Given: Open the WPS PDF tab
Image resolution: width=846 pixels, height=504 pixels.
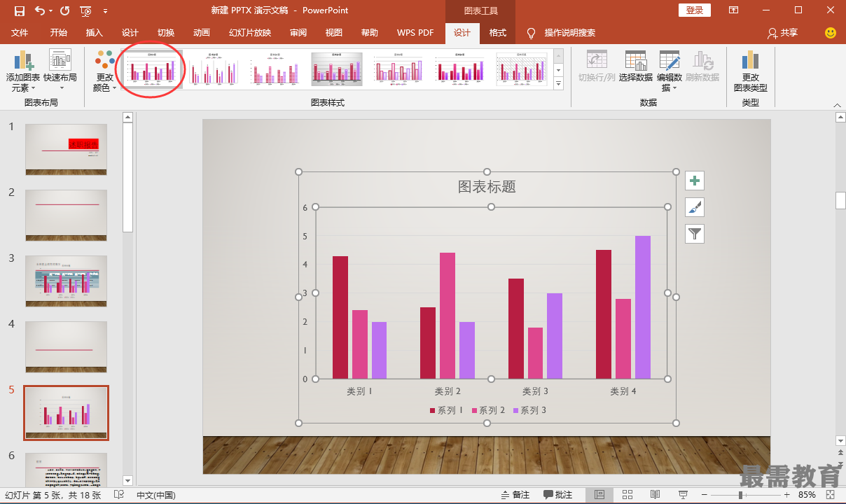Looking at the screenshot, I should tap(415, 33).
